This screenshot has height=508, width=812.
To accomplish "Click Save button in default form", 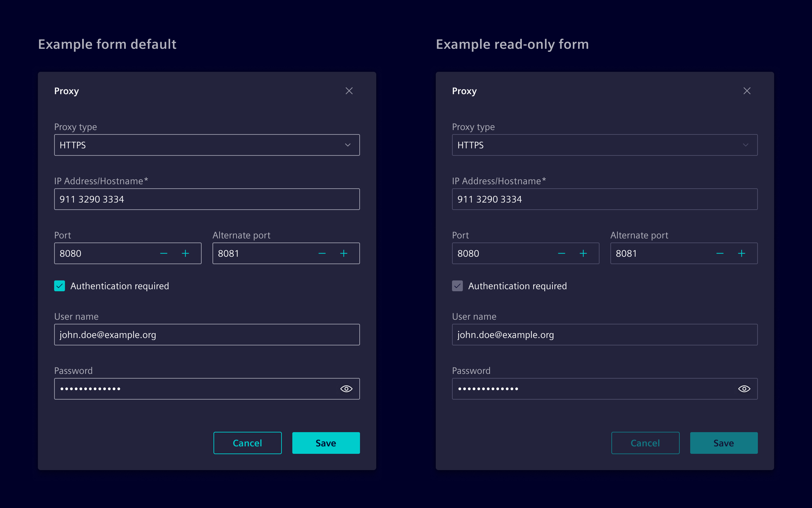I will tap(326, 443).
